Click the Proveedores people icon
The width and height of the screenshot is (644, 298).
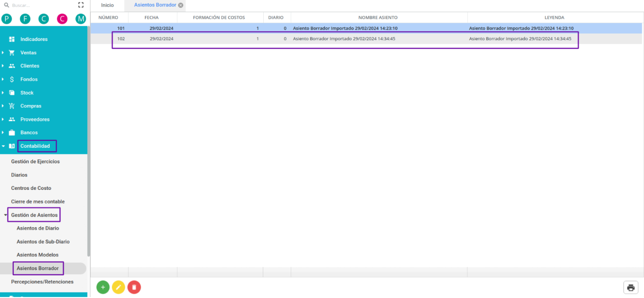point(12,119)
